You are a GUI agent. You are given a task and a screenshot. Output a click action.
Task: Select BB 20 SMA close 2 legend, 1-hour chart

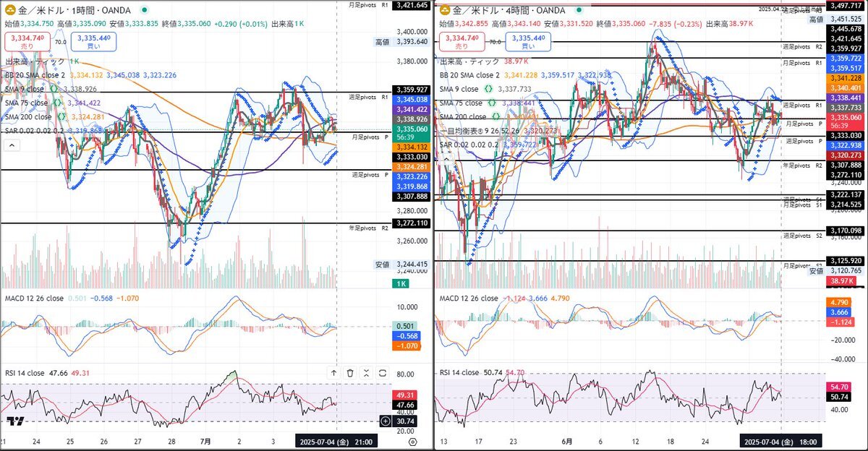tap(35, 75)
